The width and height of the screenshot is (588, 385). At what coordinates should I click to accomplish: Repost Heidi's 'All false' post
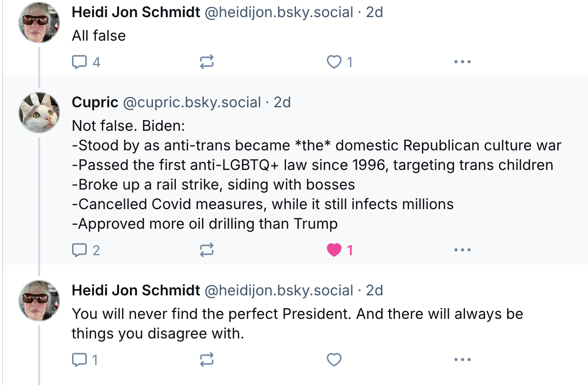pyautogui.click(x=206, y=62)
